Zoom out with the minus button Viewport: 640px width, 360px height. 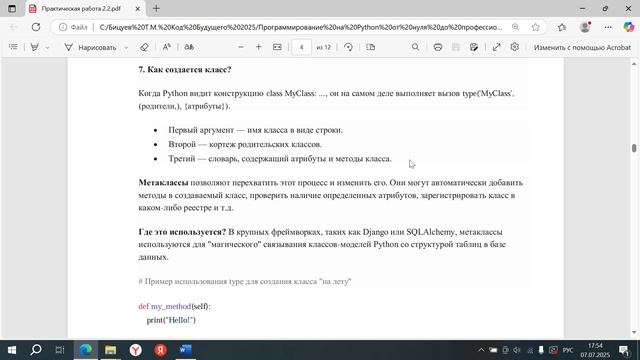241,47
